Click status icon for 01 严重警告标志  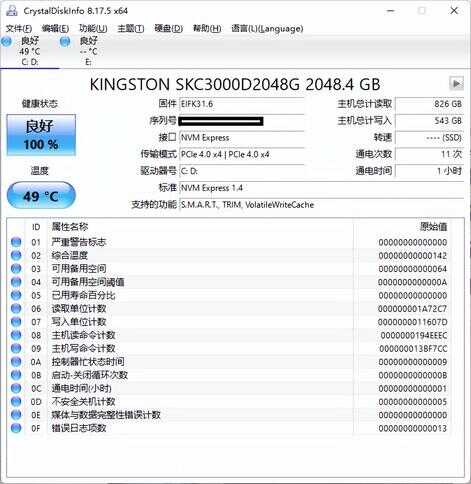[16, 242]
